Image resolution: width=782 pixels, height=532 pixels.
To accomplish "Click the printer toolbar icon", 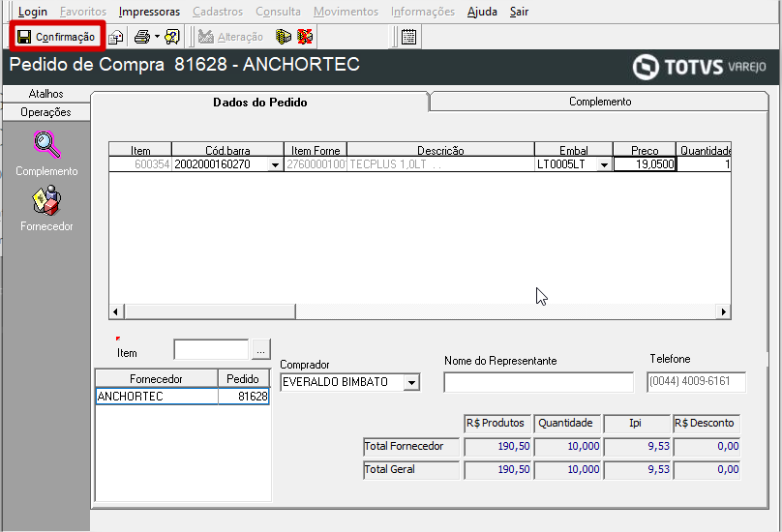I will (x=142, y=37).
